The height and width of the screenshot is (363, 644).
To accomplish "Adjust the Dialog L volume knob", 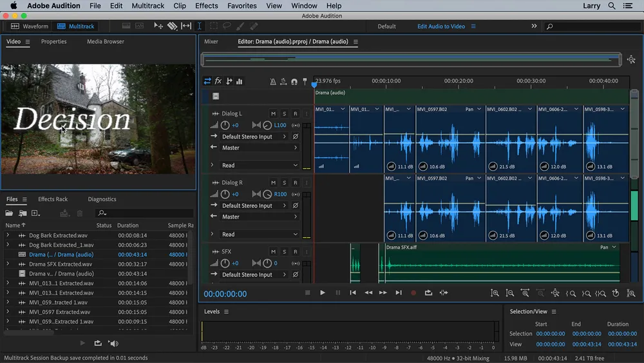I will coord(225,125).
